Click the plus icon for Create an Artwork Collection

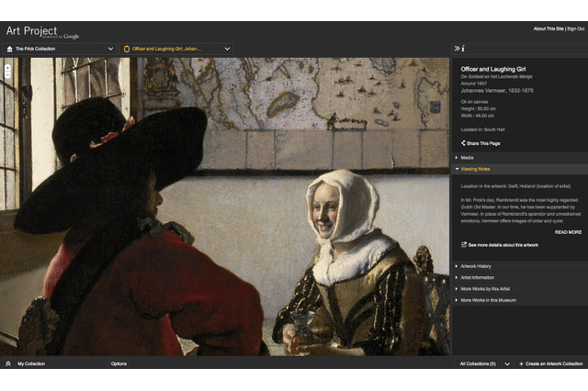(522, 363)
